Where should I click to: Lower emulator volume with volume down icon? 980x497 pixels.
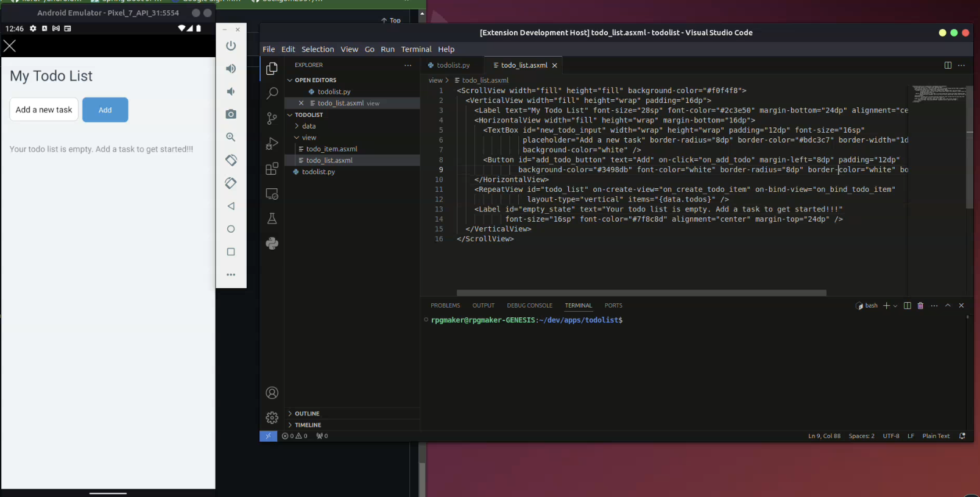pos(231,91)
